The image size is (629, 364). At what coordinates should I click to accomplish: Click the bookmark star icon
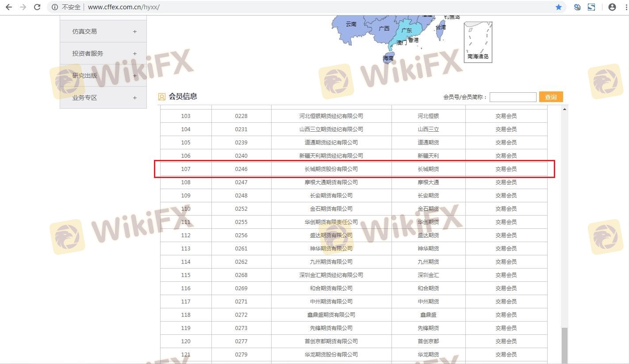559,7
